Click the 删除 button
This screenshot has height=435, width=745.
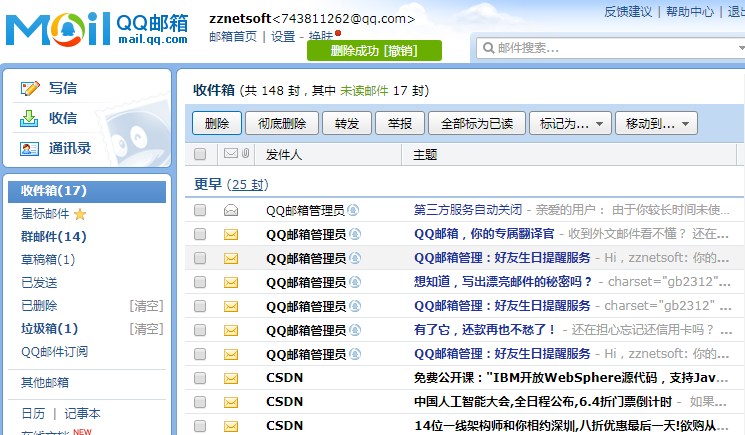click(x=217, y=123)
